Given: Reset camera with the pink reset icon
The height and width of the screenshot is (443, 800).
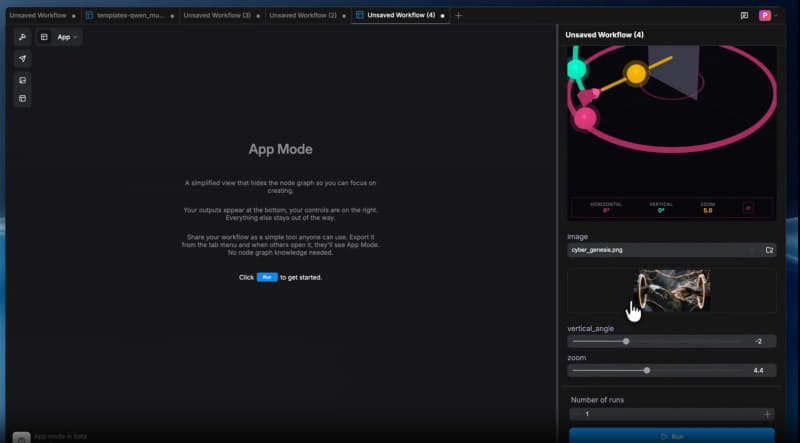Looking at the screenshot, I should point(748,208).
